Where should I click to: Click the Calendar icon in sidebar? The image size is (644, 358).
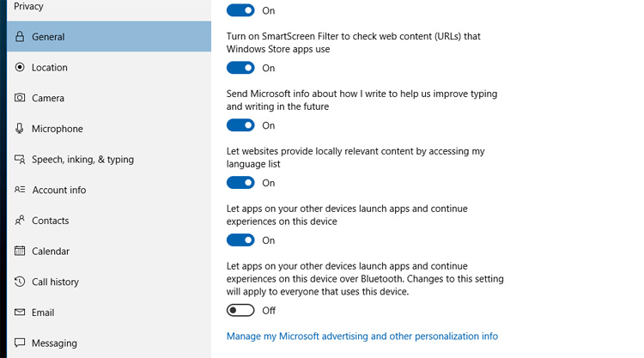click(20, 252)
